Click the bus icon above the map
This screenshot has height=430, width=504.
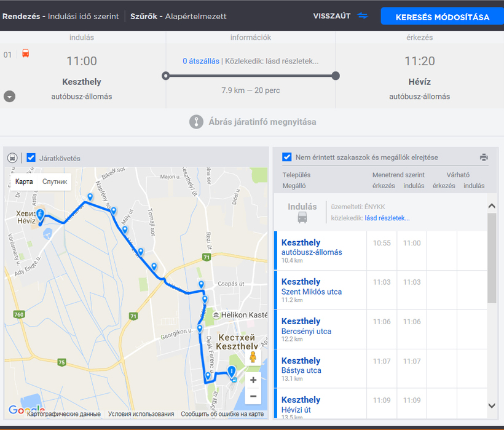tap(12, 158)
